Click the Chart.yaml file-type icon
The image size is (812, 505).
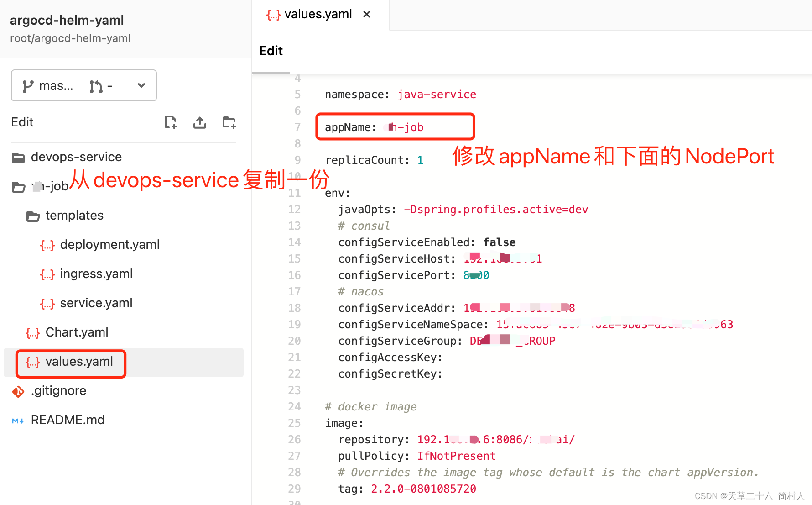click(33, 333)
